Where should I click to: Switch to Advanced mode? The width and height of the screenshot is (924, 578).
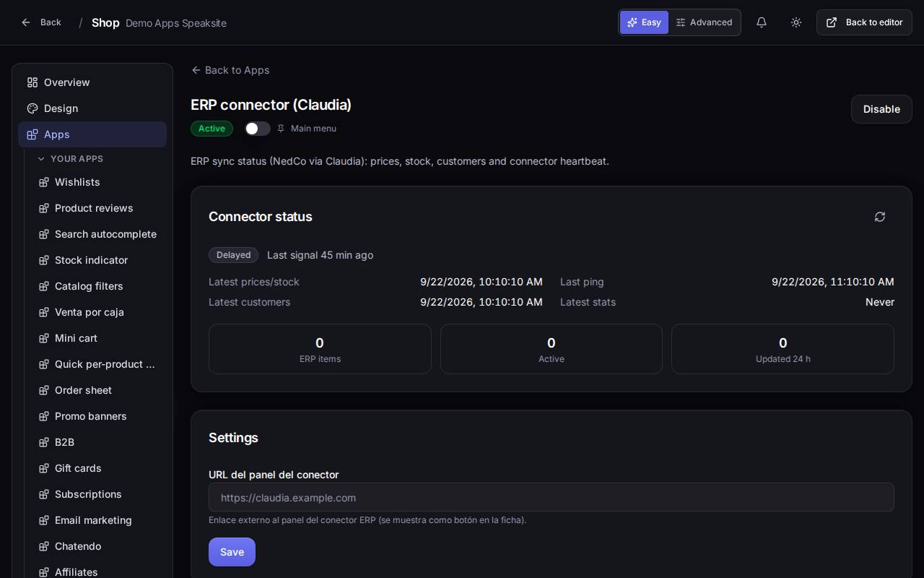(704, 22)
